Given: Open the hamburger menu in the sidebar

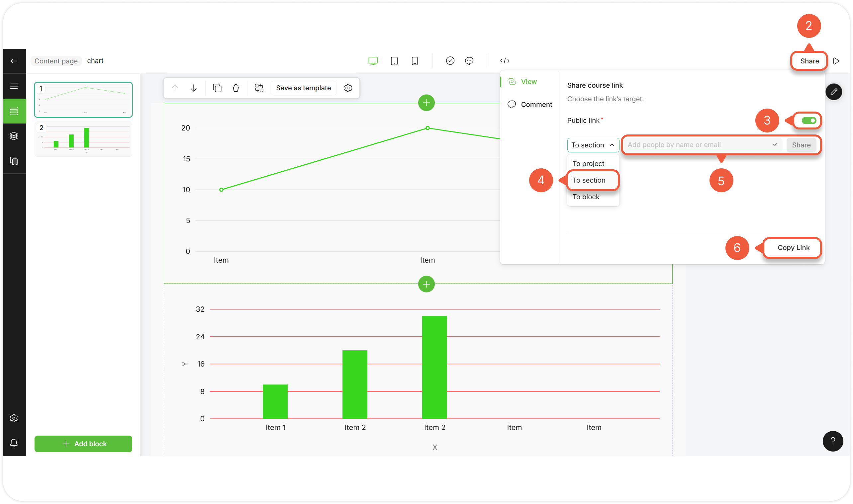Looking at the screenshot, I should [14, 86].
